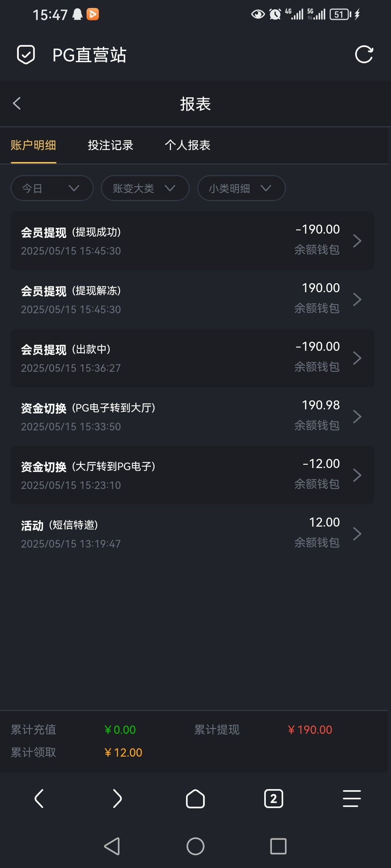
Task: View the PG电子转到大厅 transfer entry
Action: [192, 417]
